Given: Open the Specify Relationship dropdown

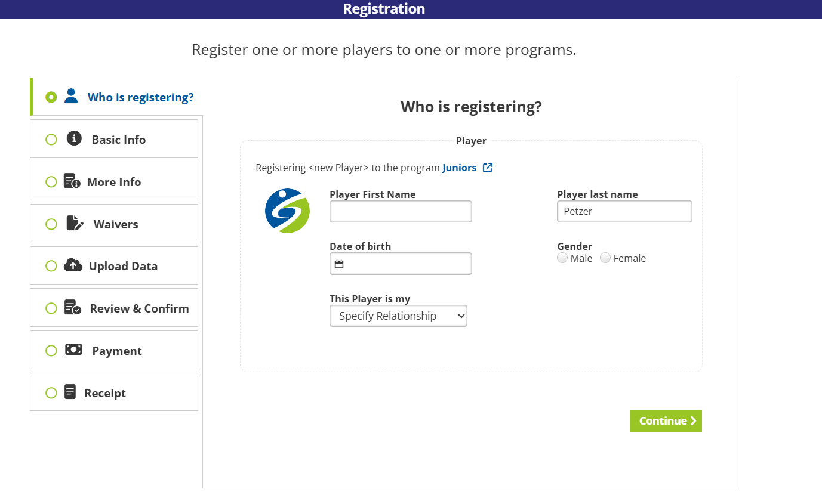Looking at the screenshot, I should click(x=398, y=316).
